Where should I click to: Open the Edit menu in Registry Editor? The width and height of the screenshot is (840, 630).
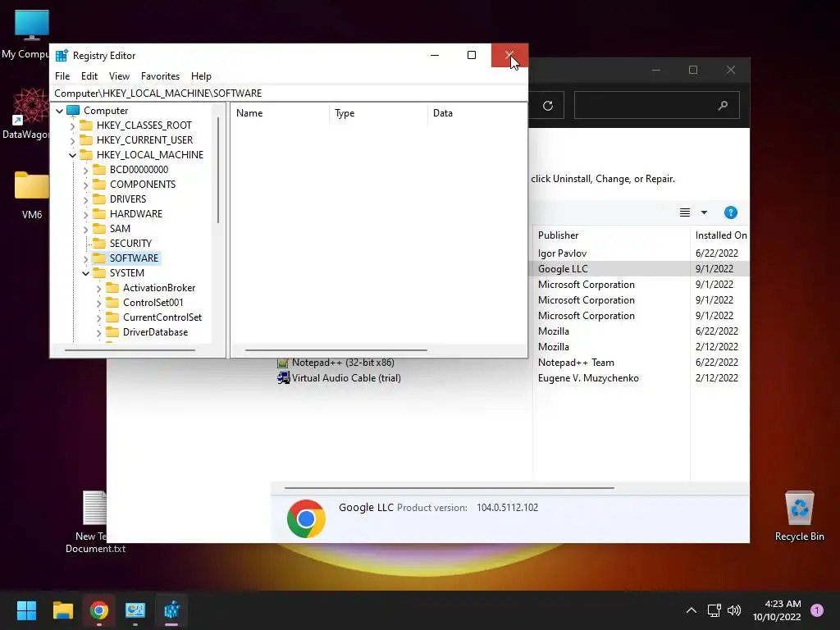click(89, 76)
